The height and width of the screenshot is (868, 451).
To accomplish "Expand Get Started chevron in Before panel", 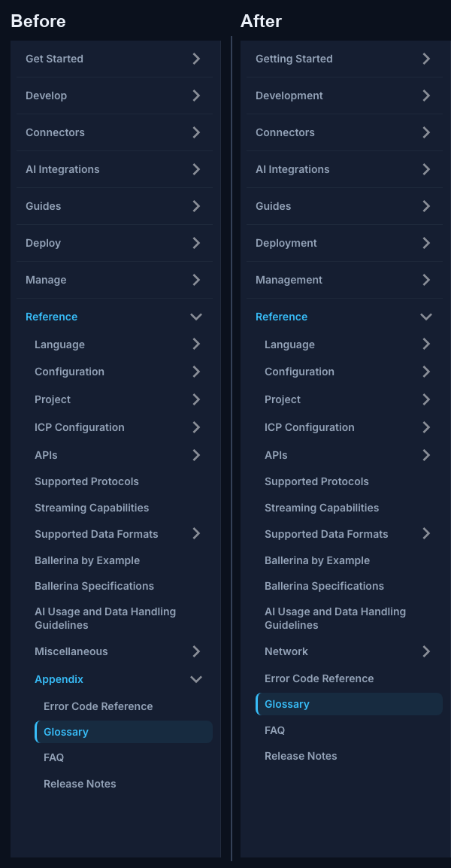I will tap(196, 59).
